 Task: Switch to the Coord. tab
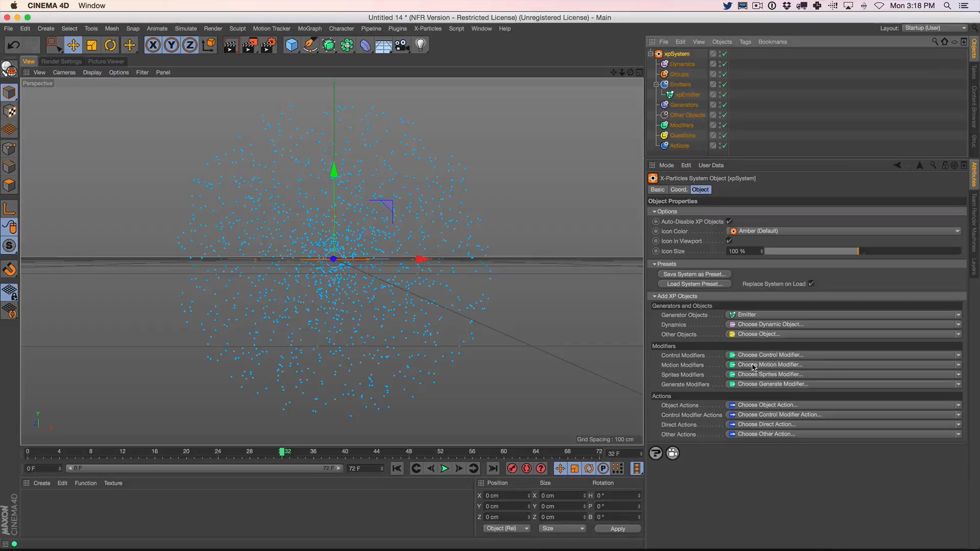(x=678, y=190)
